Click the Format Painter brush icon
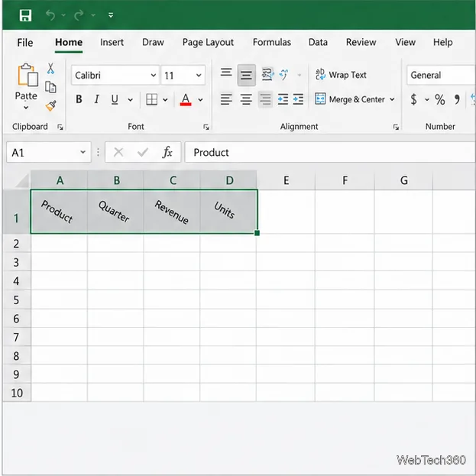This screenshot has height=476, width=476. click(x=51, y=105)
